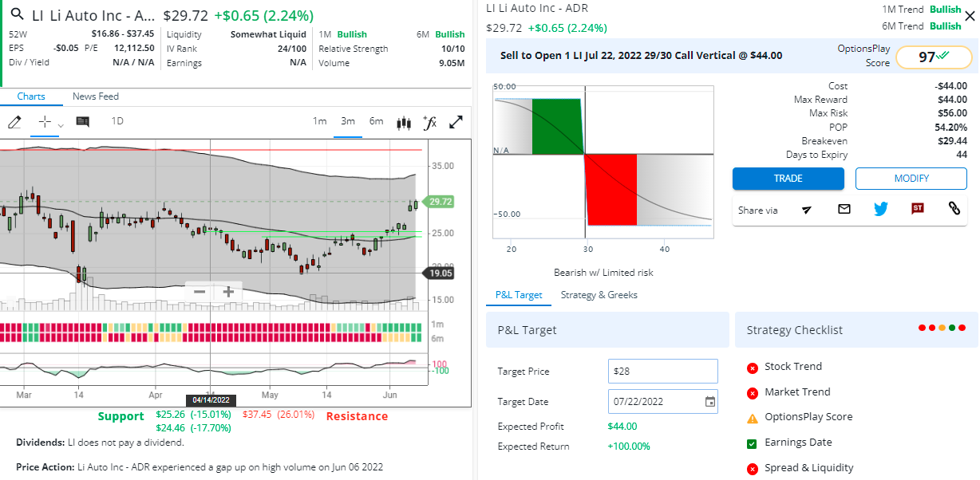980x480 pixels.
Task: Copy the trade share link icon
Action: [954, 209]
